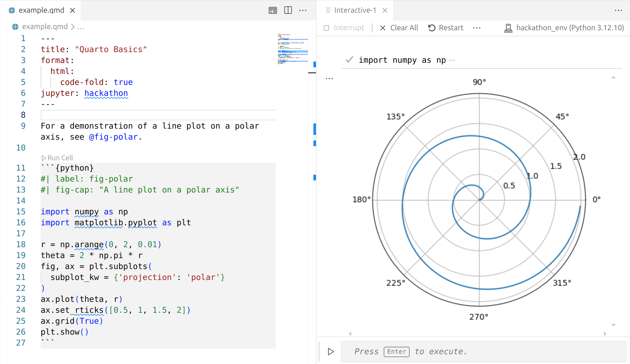Click the fig-cap comment line
The height and width of the screenshot is (364, 630).
[140, 190]
